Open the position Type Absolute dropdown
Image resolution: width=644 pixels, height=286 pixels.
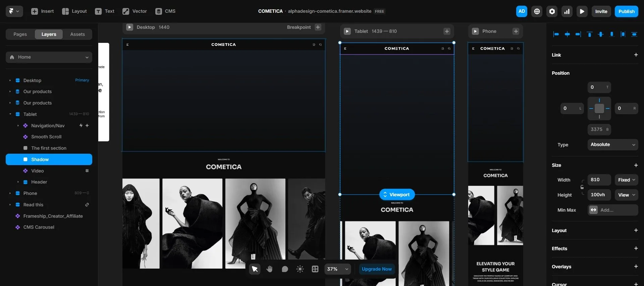click(613, 145)
